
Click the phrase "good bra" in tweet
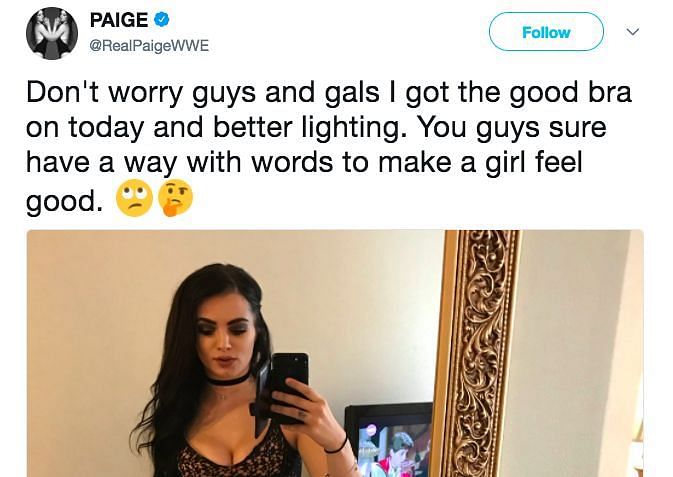571,93
